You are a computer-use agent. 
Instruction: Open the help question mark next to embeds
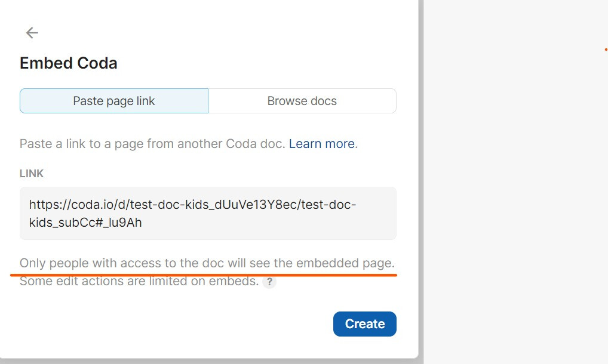(x=269, y=282)
